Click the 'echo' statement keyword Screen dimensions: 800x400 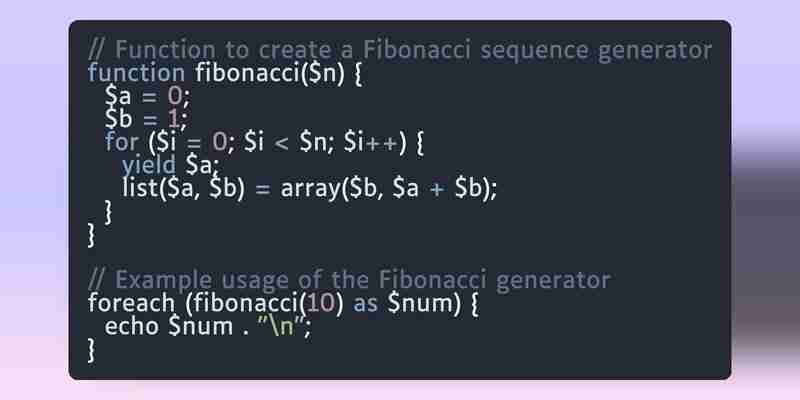(x=132, y=326)
